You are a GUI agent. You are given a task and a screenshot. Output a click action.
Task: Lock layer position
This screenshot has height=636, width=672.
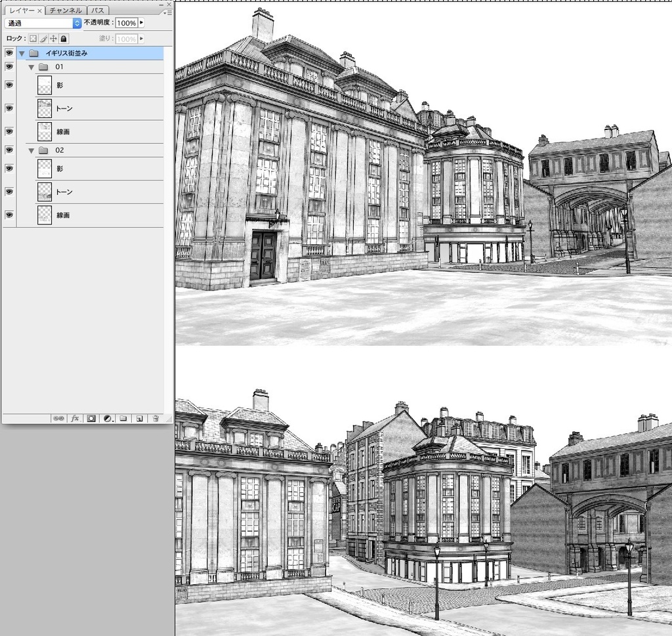click(54, 39)
